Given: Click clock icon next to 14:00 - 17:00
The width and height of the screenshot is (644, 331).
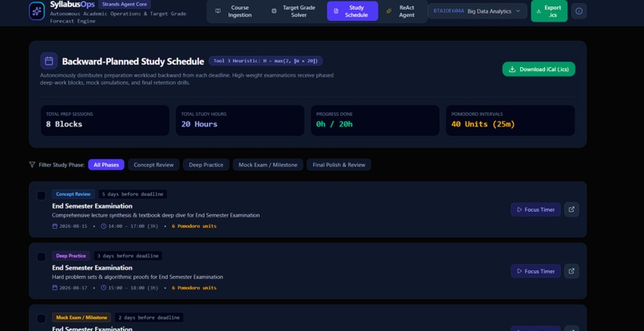Looking at the screenshot, I should (x=104, y=226).
